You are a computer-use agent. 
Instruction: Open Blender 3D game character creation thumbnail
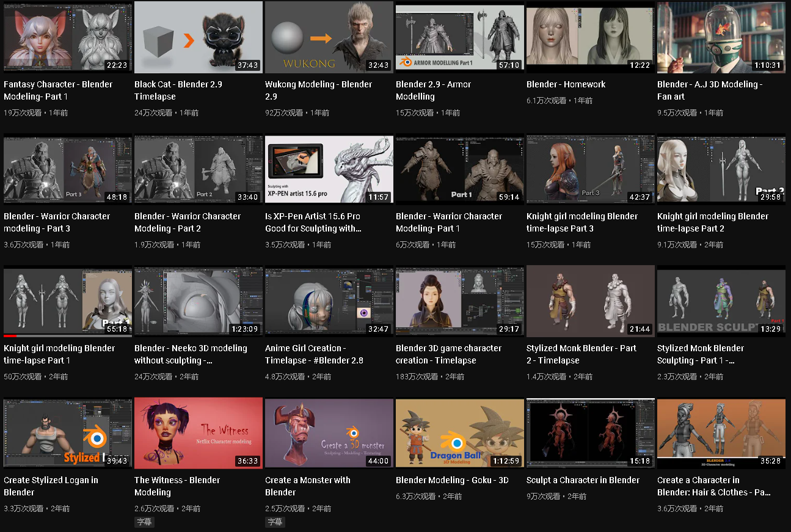pos(460,301)
